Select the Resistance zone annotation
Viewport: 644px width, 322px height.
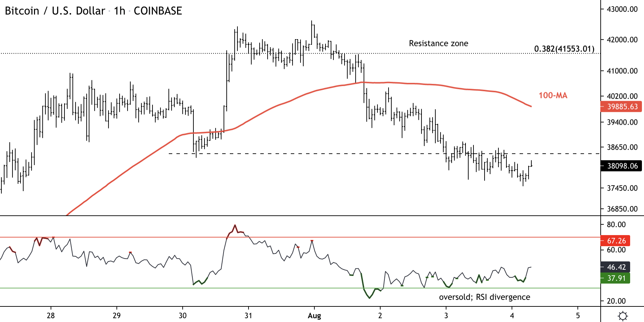438,43
